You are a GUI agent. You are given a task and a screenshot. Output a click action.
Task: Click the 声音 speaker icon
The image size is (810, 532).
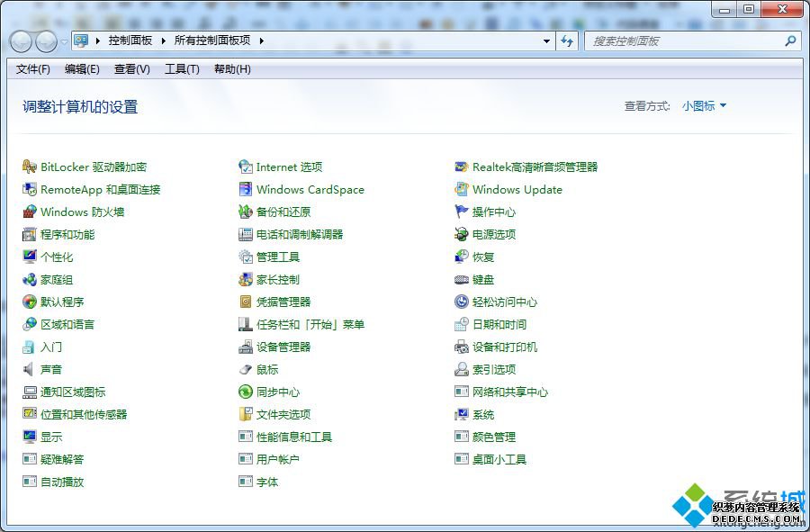(29, 369)
